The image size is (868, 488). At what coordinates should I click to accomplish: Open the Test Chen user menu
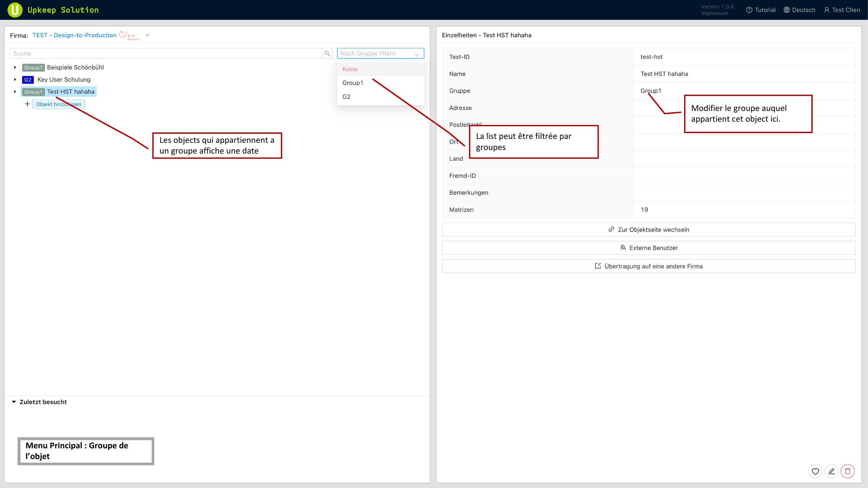pos(842,10)
